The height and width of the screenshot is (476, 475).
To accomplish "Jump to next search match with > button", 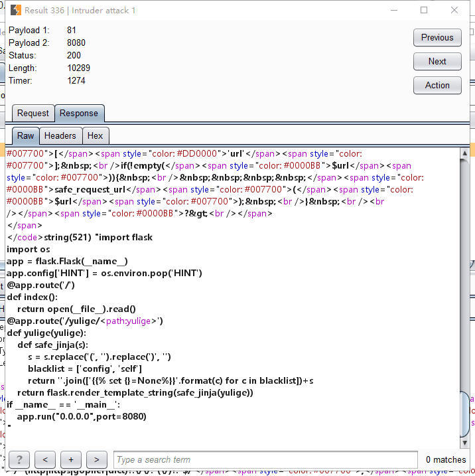I will pyautogui.click(x=96, y=459).
